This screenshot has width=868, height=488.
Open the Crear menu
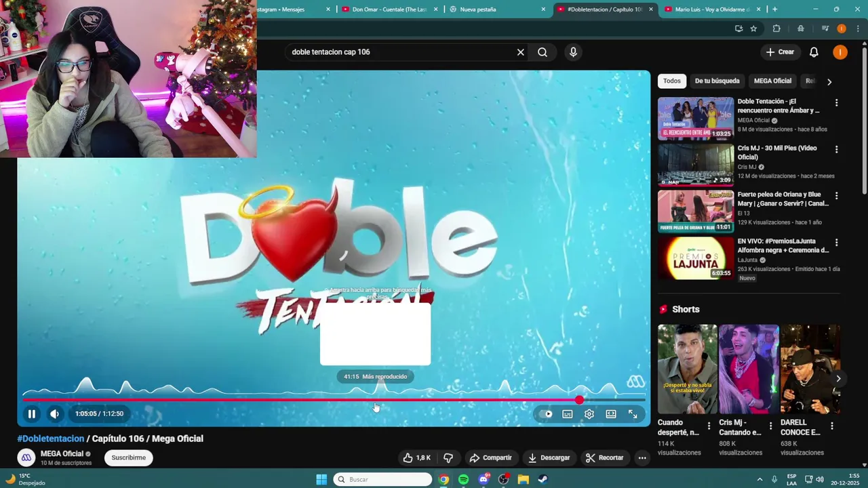pos(780,52)
